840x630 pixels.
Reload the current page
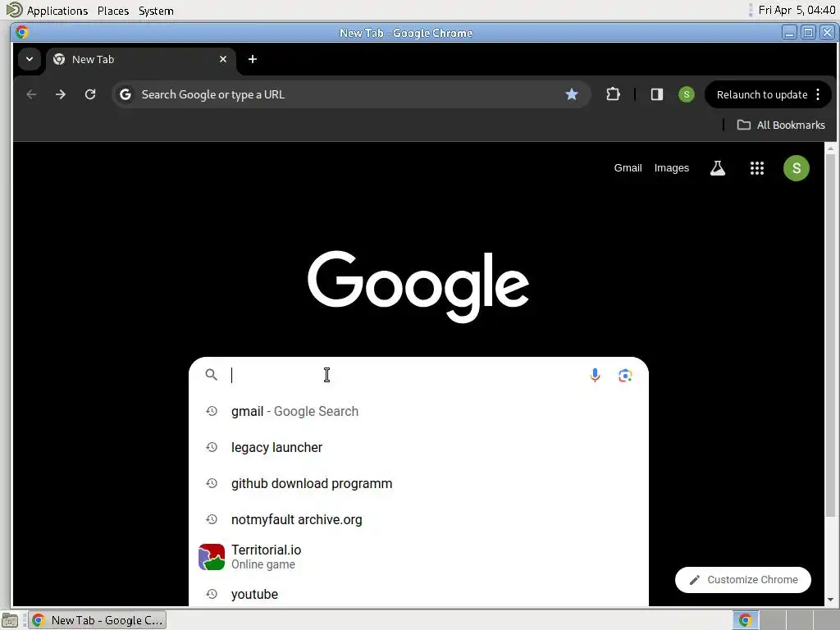point(90,95)
